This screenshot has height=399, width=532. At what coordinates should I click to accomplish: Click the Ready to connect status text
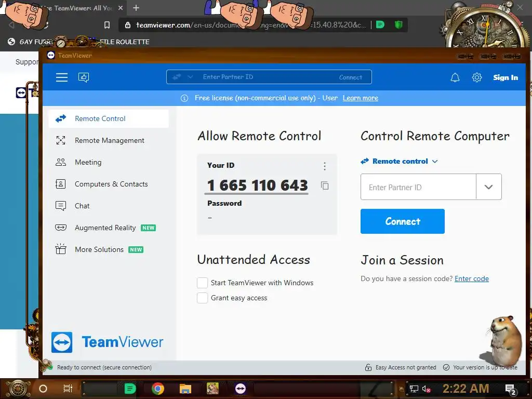(x=104, y=367)
